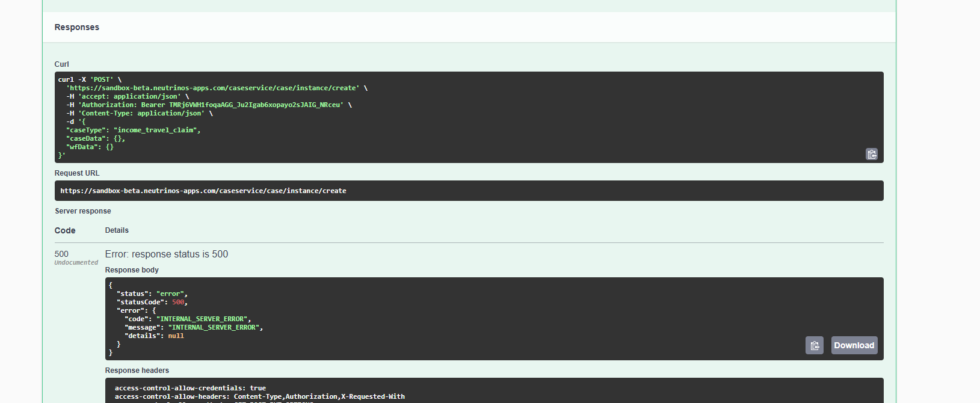
Task: Click the red statusCode 500 value
Action: click(x=178, y=303)
